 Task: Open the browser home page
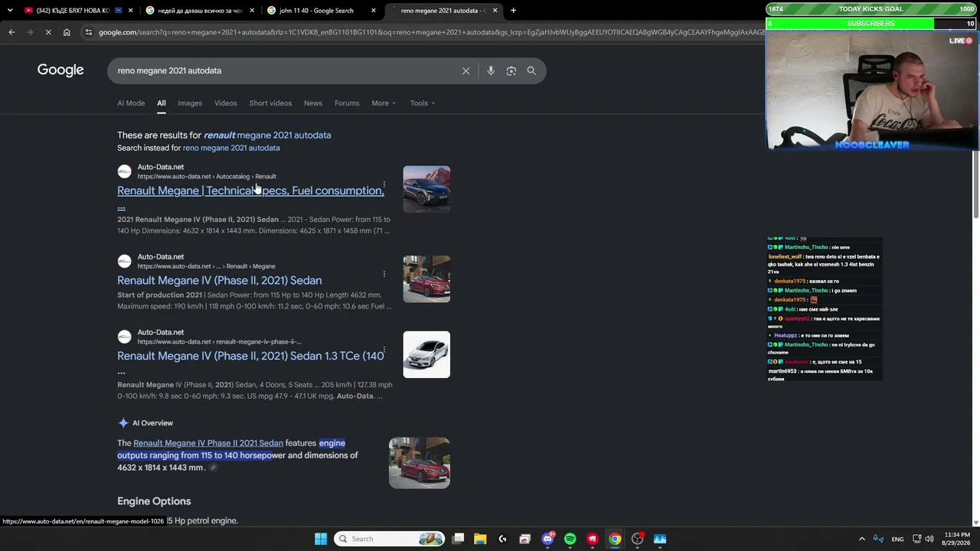pos(67,32)
